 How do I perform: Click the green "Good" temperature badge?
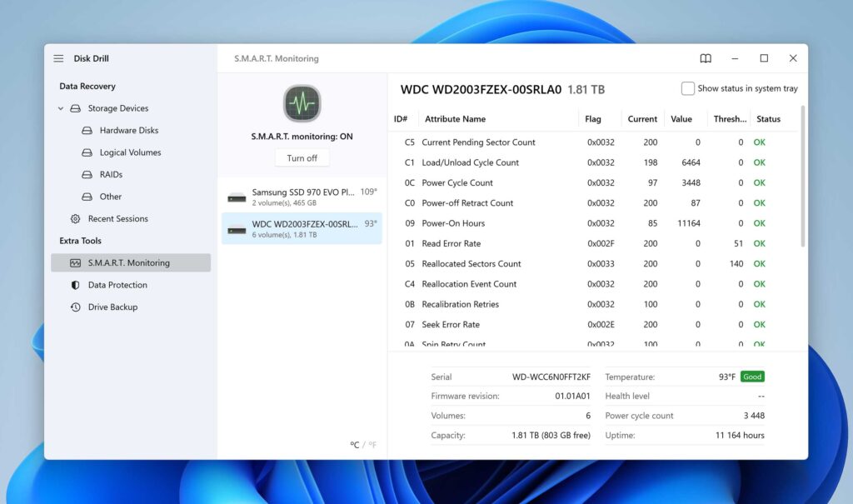(x=751, y=377)
